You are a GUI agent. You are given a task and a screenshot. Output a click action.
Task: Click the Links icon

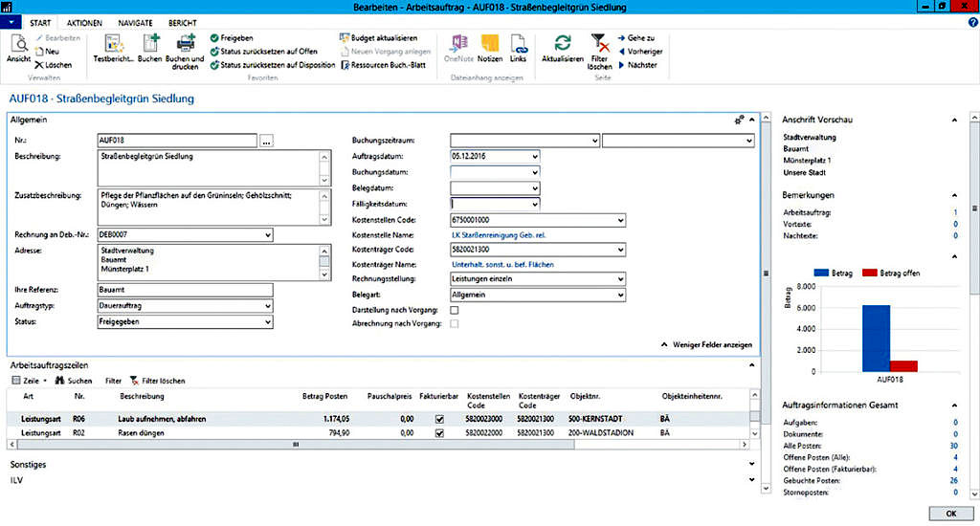[x=518, y=44]
